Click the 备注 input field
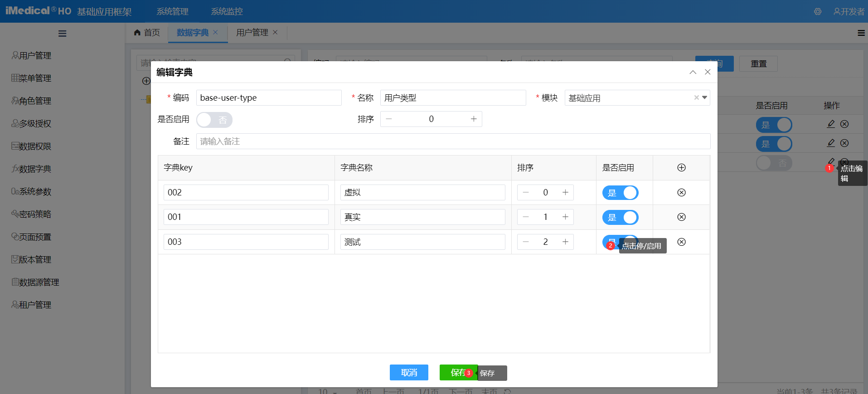Image resolution: width=868 pixels, height=394 pixels. click(453, 141)
